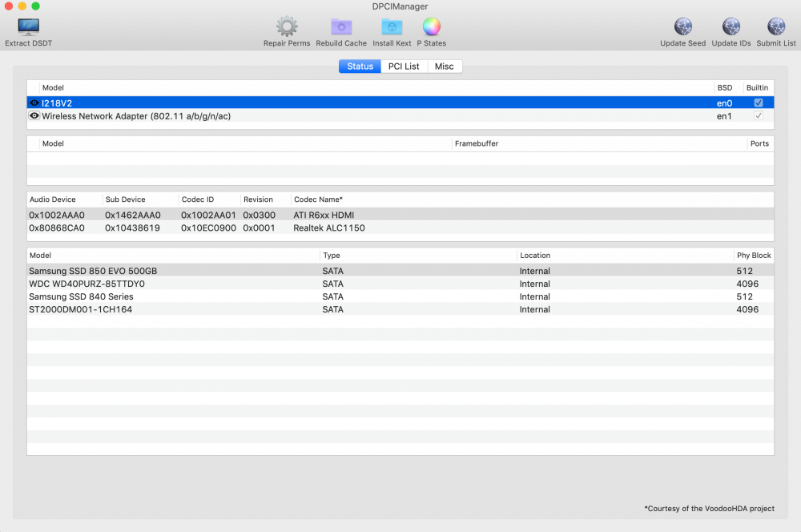Viewport: 801px width, 532px height.
Task: Select ST2000DM001-1CH164 drive row
Action: 400,308
